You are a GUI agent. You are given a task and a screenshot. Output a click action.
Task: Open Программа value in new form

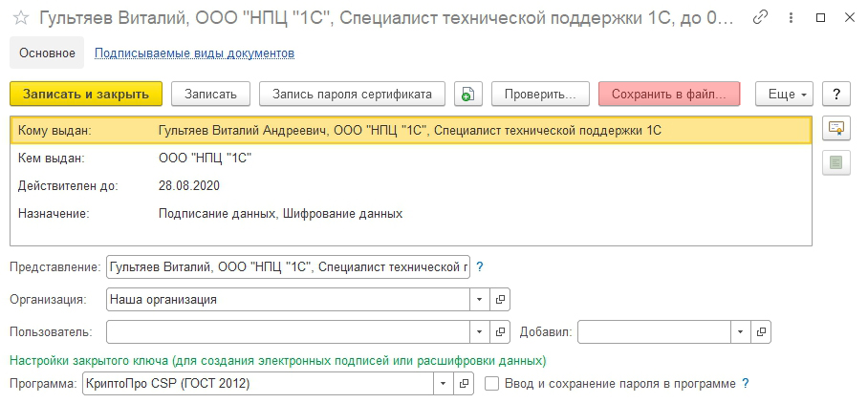464,383
